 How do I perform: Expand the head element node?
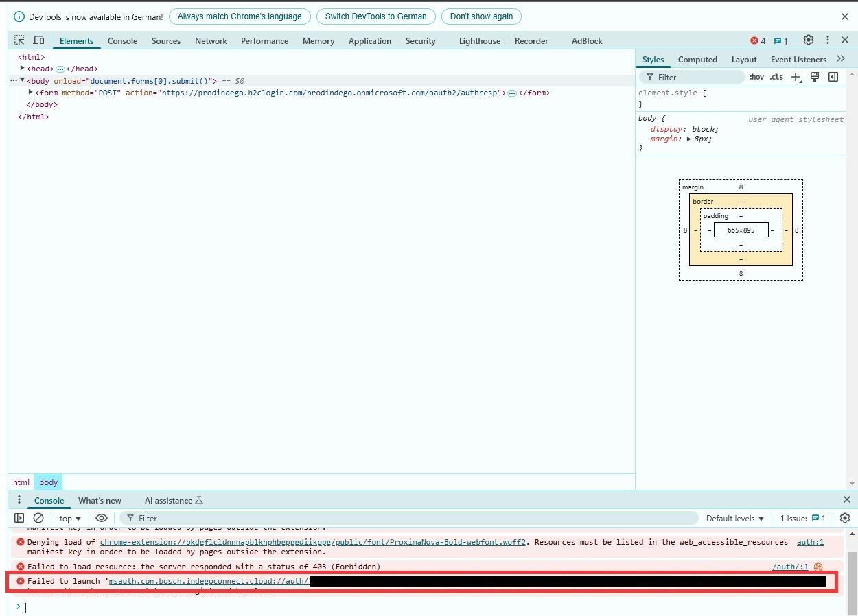coord(23,68)
